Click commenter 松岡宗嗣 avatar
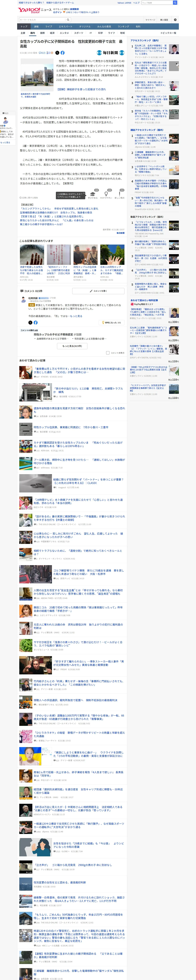The image size is (196, 980). tap(23, 300)
